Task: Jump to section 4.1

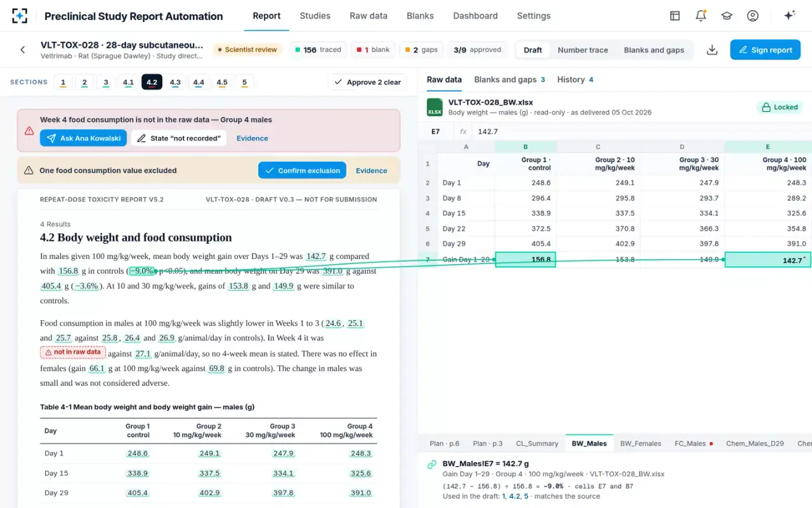Action: click(x=128, y=82)
